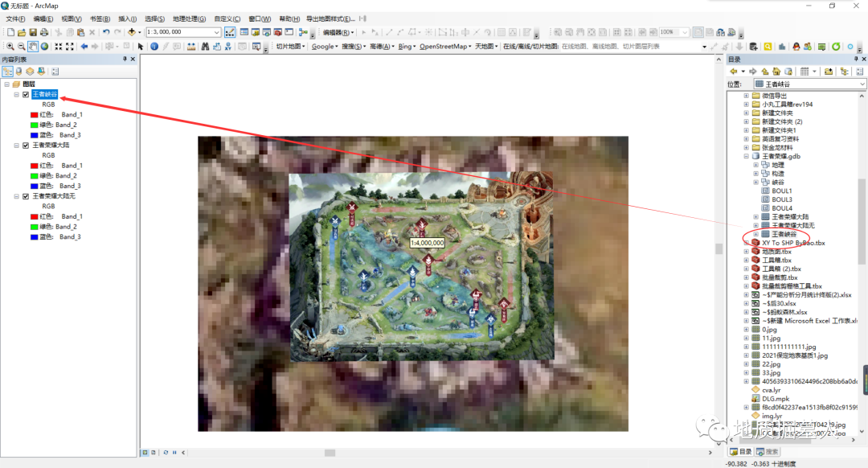Open the map scale dropdown 1:3,000,000
Screen dimensions: 868x468
click(216, 33)
